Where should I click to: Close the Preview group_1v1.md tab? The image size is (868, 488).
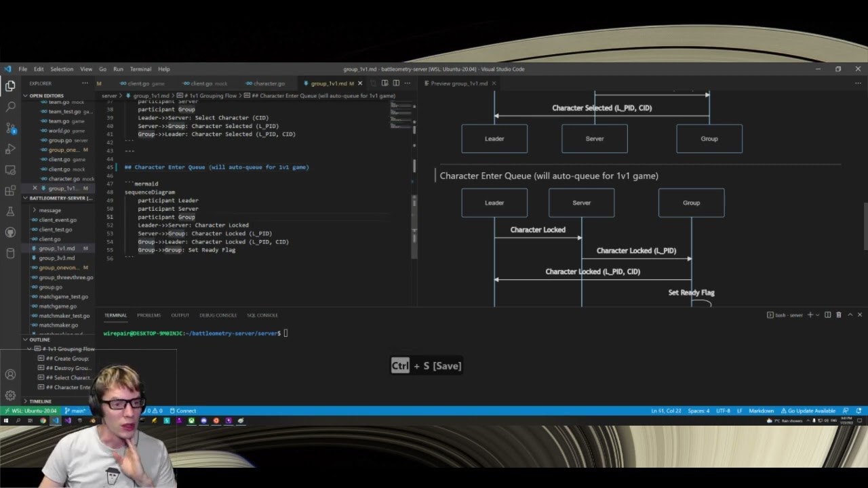click(494, 83)
